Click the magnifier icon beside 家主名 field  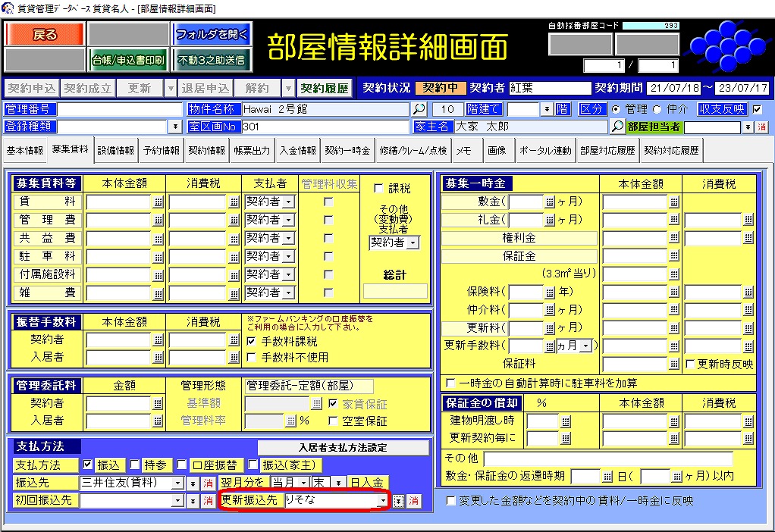tap(617, 127)
